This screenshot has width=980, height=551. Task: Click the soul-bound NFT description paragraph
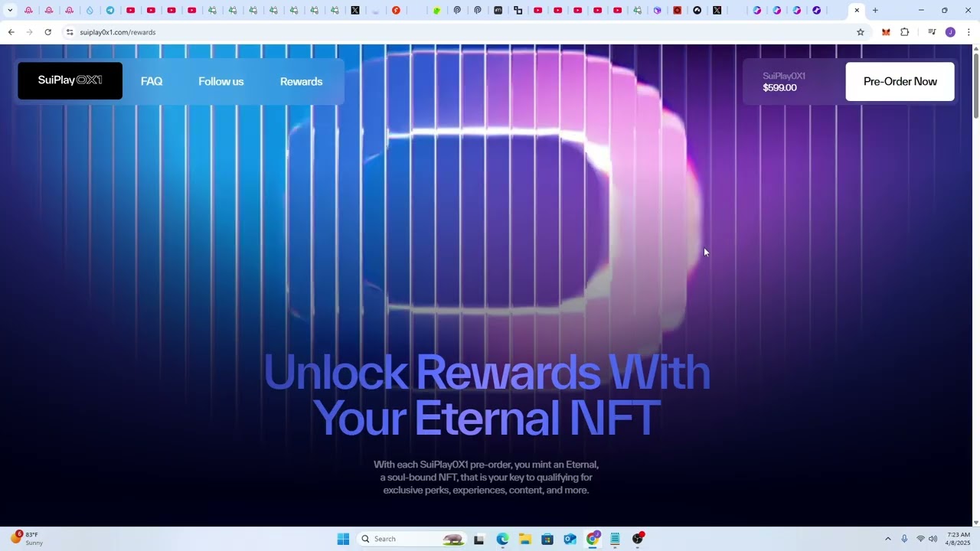pos(486,478)
